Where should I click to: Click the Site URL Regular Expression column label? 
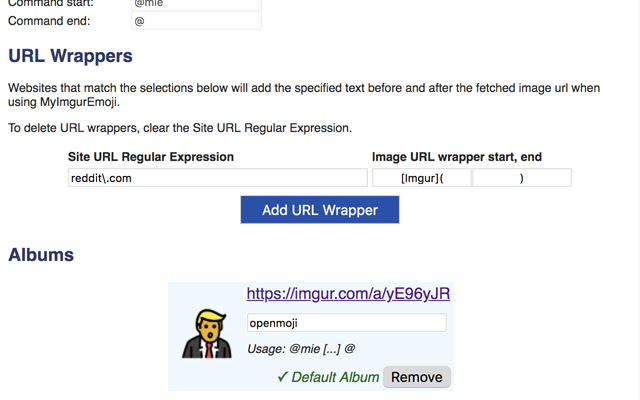pyautogui.click(x=151, y=157)
